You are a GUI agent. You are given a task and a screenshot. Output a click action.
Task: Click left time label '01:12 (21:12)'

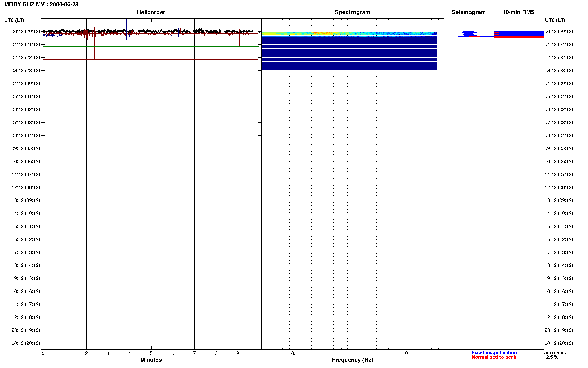pos(26,45)
